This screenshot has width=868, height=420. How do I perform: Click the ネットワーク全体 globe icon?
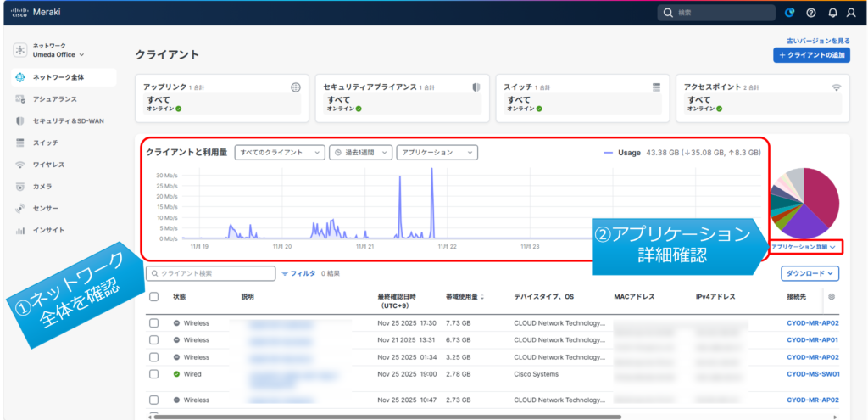click(20, 77)
